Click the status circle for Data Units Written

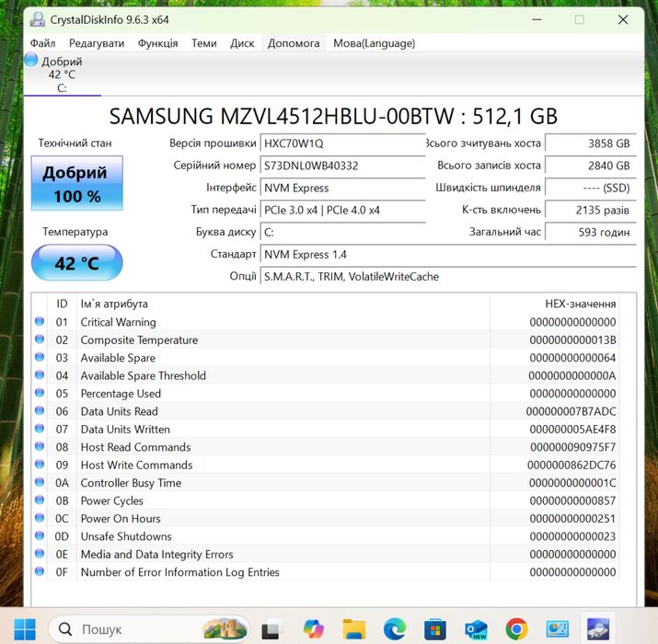pos(40,429)
